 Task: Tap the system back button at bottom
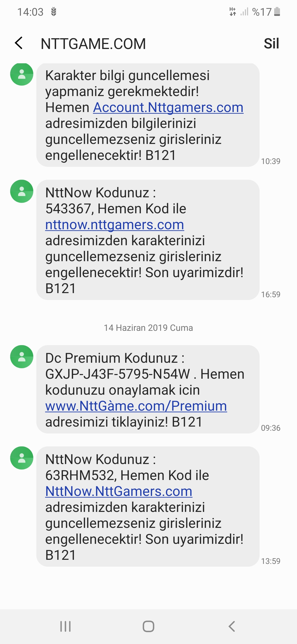(232, 626)
